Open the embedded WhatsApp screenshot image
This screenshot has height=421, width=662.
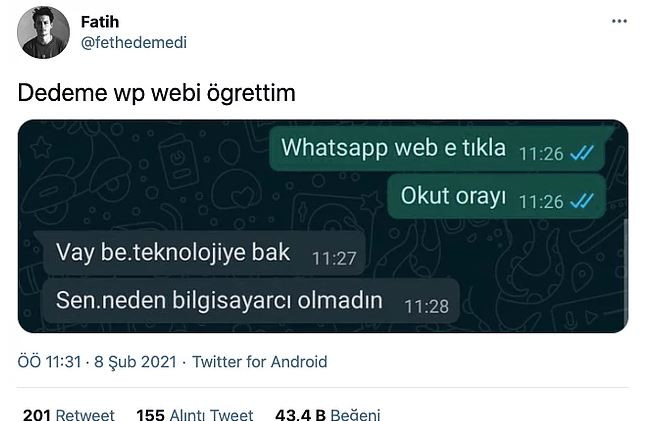[x=323, y=226]
